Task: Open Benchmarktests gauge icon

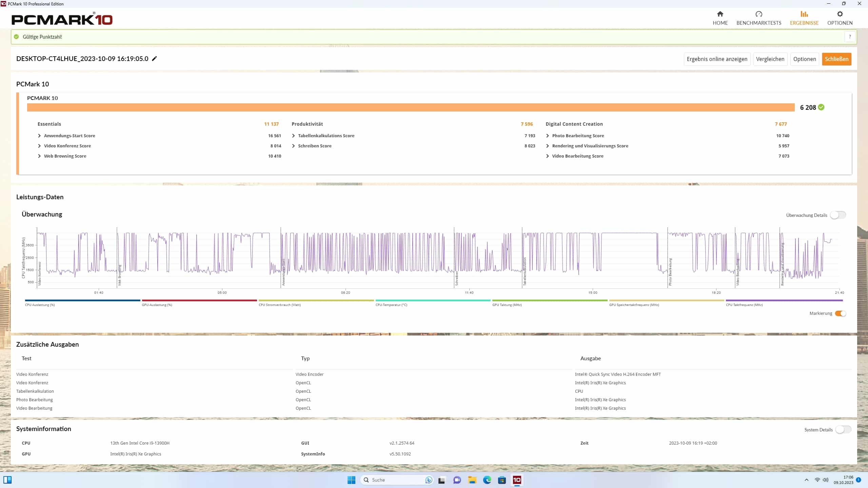Action: [758, 14]
